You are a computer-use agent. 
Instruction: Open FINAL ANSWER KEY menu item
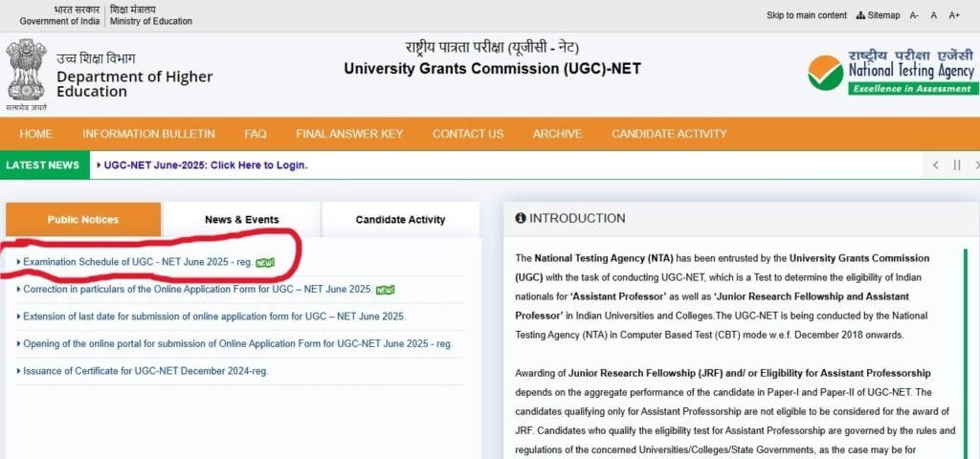coord(349,134)
